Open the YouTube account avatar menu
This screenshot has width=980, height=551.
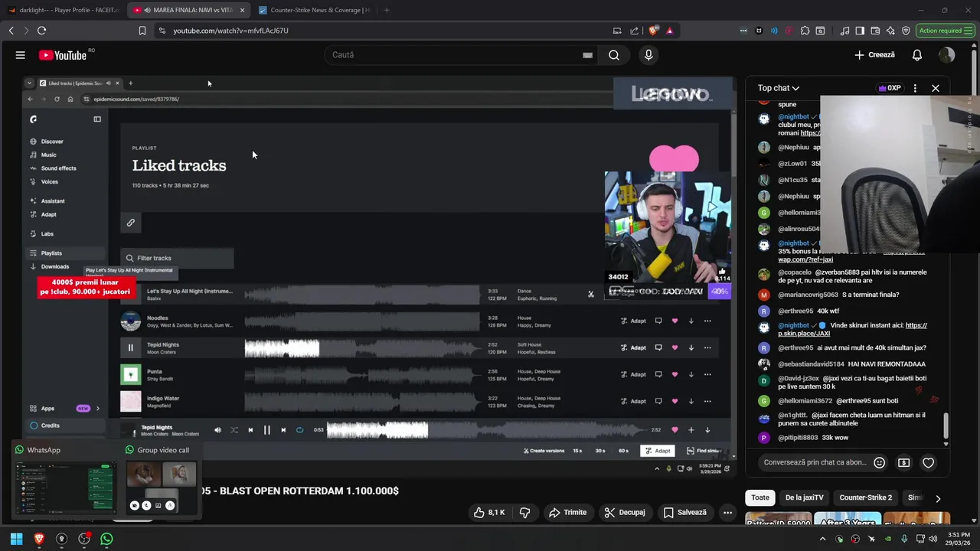[x=947, y=55]
